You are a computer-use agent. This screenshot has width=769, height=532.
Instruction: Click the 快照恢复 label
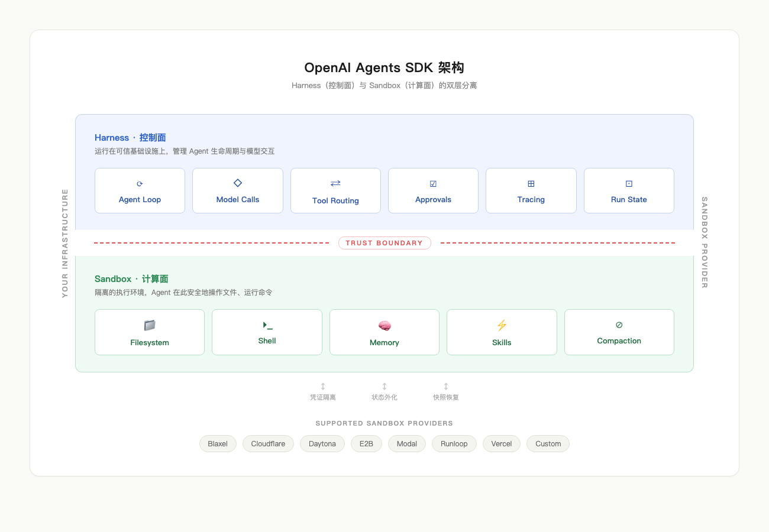[446, 397]
